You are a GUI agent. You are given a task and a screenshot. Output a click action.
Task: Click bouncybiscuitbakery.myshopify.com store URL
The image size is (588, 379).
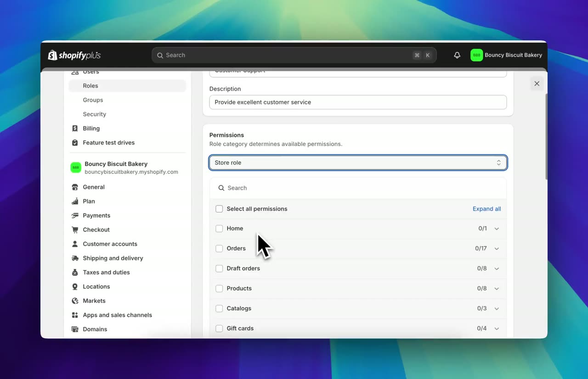click(131, 172)
